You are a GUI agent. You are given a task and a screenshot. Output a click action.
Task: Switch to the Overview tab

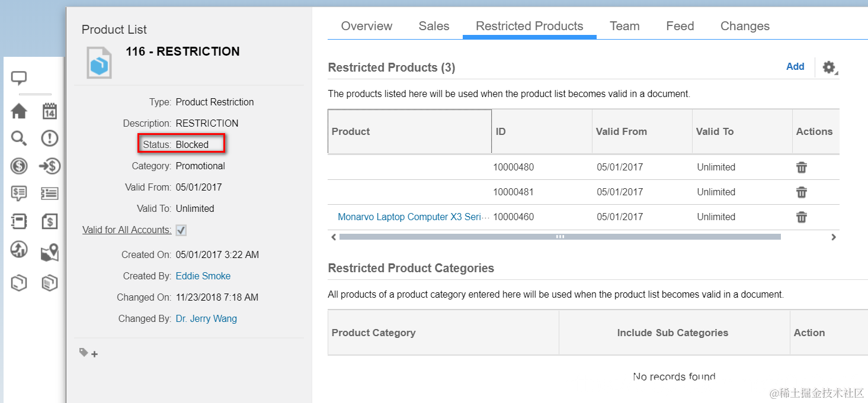366,26
